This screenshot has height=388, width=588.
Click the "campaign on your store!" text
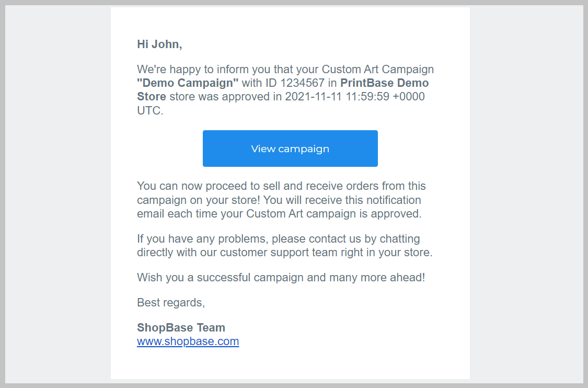(x=199, y=200)
